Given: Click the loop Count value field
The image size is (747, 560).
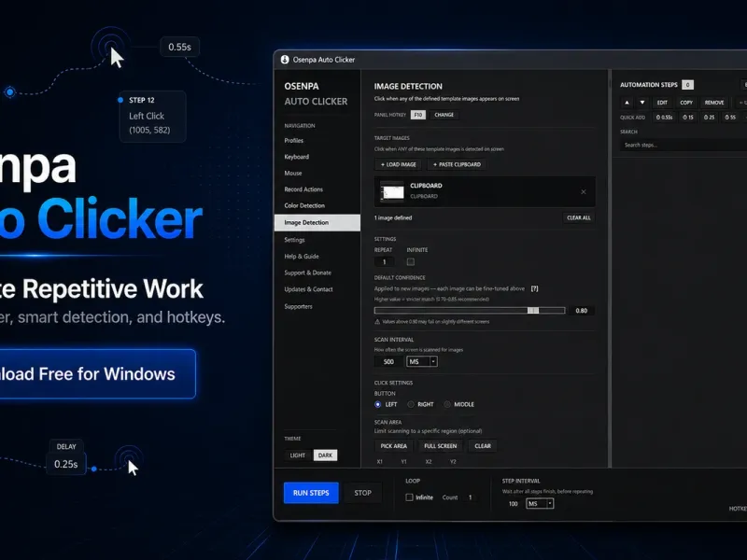Looking at the screenshot, I should tap(471, 497).
